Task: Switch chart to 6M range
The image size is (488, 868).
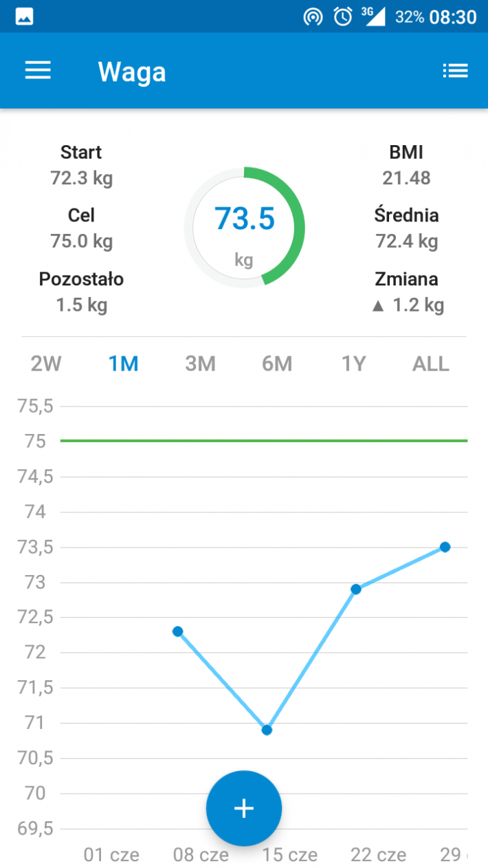Action: (277, 364)
